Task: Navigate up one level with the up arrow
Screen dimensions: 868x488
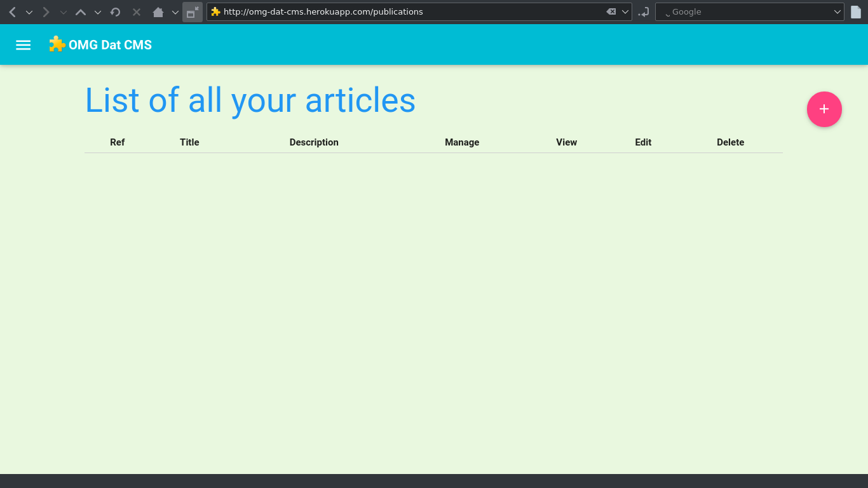Action: click(81, 12)
